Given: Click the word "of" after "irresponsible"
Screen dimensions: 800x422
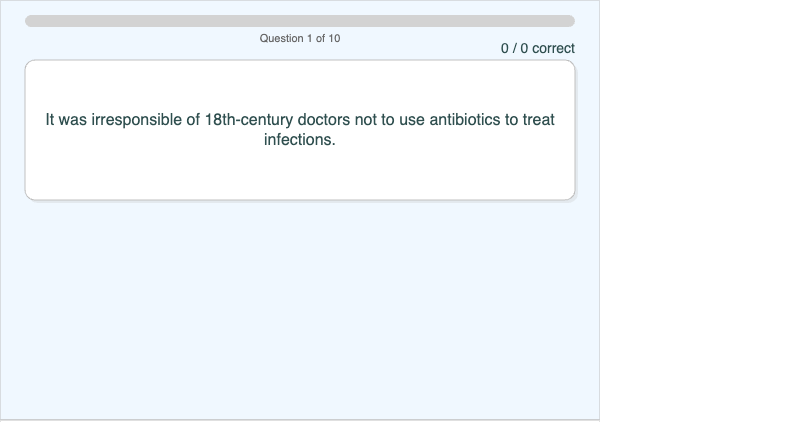Looking at the screenshot, I should (192, 120).
